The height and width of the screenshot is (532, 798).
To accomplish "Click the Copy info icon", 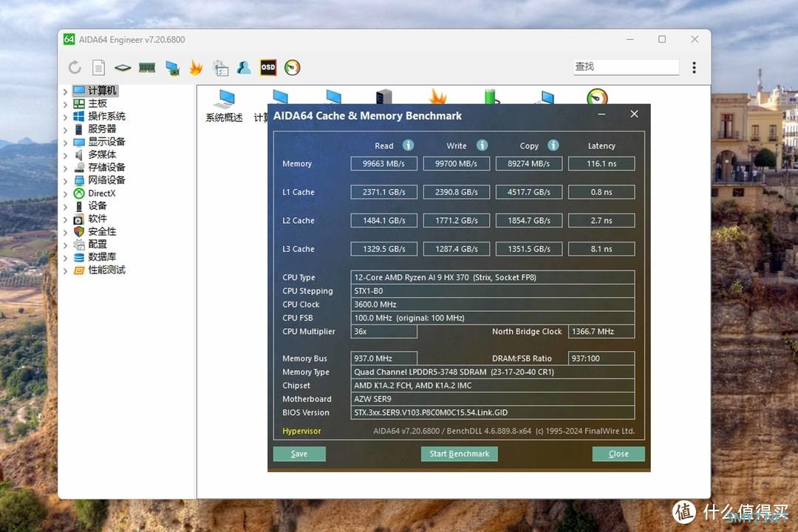I will (553, 146).
